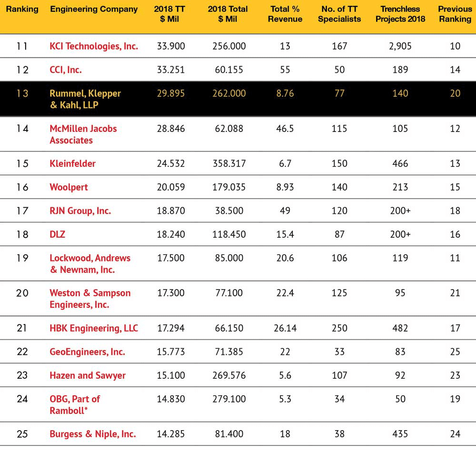The width and height of the screenshot is (476, 453).
Task: Click the Engineering Company column header
Action: click(x=94, y=9)
